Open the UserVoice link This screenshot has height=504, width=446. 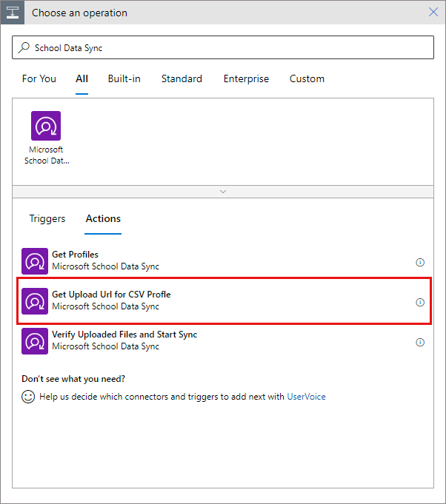tap(306, 397)
